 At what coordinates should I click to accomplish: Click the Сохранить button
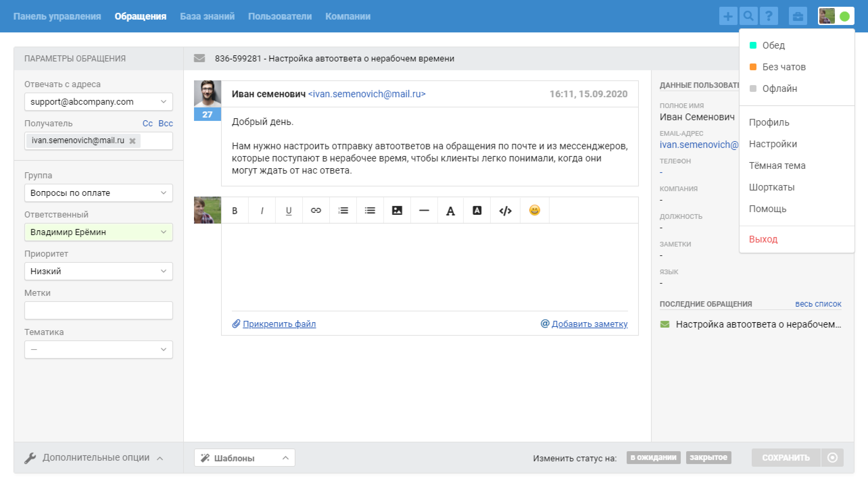786,458
